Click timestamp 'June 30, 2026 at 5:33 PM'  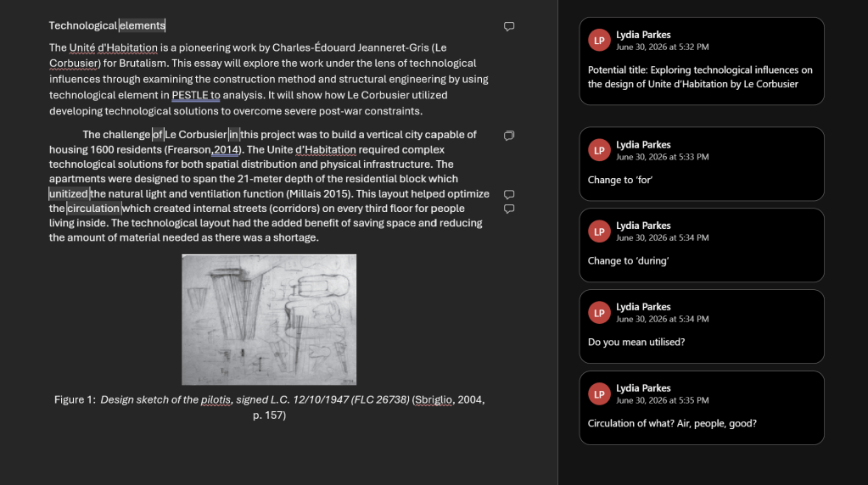(x=662, y=157)
